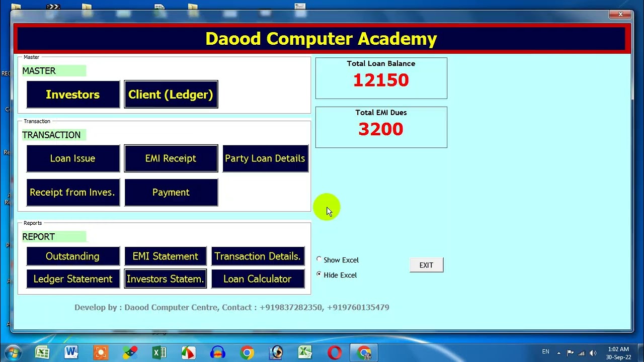The width and height of the screenshot is (644, 362).
Task: Open the media player icon on taskbar
Action: pyautogui.click(x=276, y=352)
